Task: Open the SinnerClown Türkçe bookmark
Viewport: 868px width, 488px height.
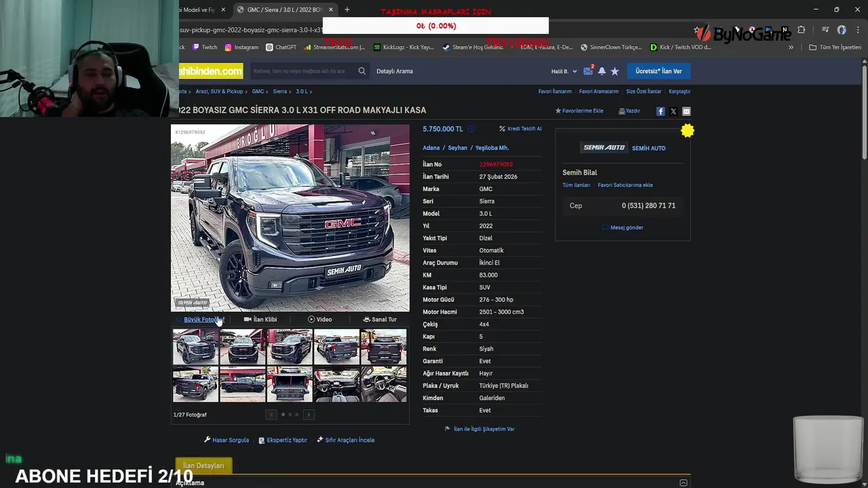Action: click(x=611, y=47)
